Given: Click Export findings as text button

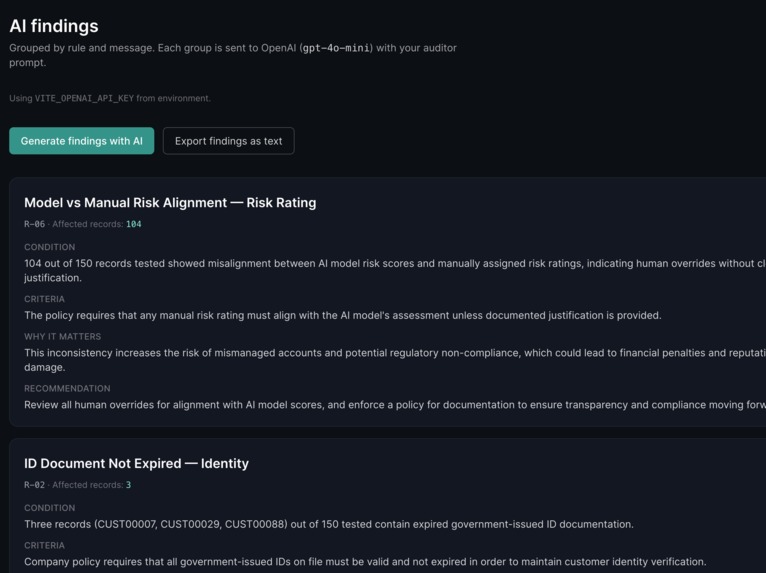Looking at the screenshot, I should (229, 141).
